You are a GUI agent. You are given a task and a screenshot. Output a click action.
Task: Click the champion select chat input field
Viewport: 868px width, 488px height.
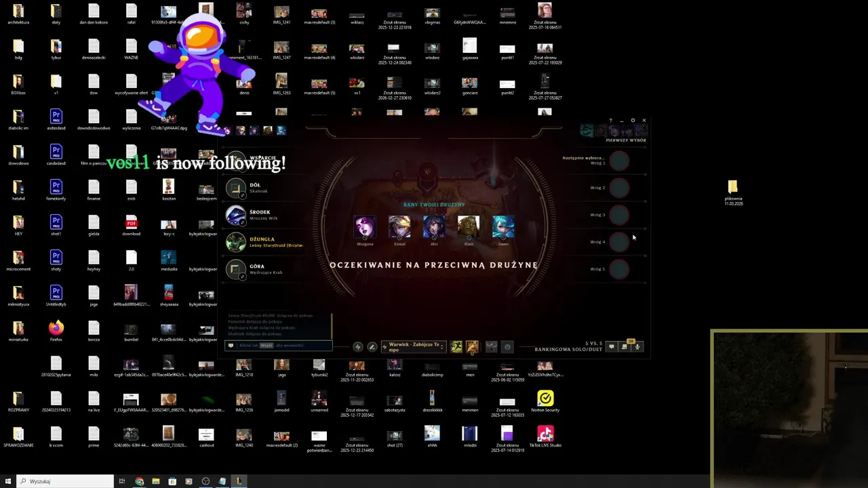pyautogui.click(x=279, y=346)
